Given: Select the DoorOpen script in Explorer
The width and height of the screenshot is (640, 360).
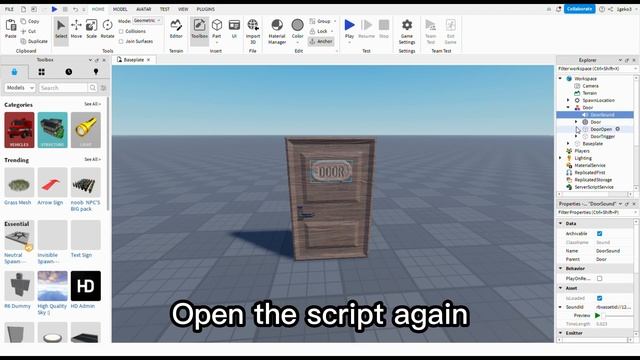Looking at the screenshot, I should pyautogui.click(x=601, y=129).
